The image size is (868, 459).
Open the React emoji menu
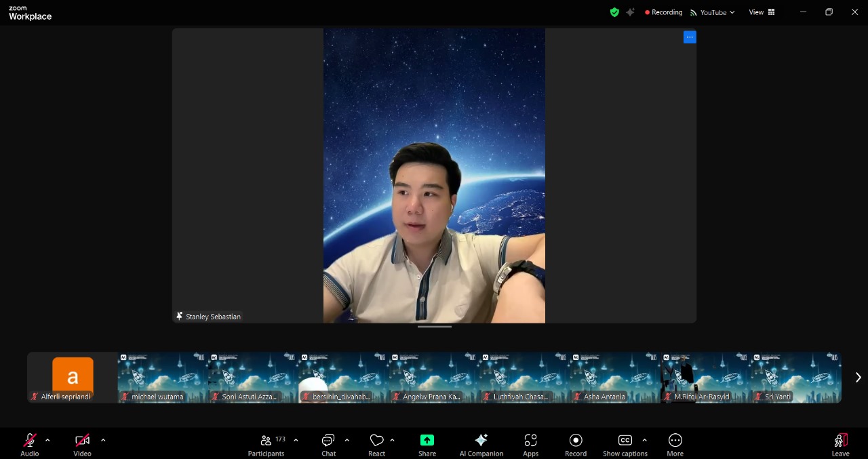click(x=377, y=445)
